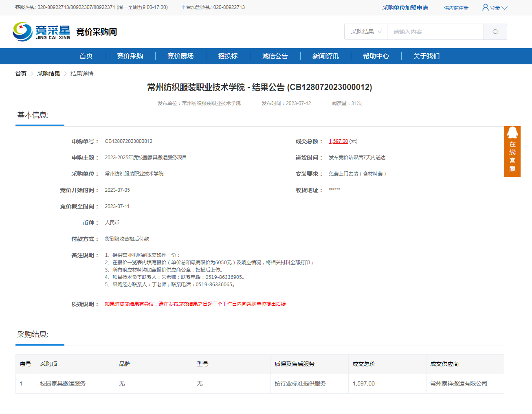532x414 pixels.
Task: Click the 首页 breadcrumb link
Action: pos(21,74)
